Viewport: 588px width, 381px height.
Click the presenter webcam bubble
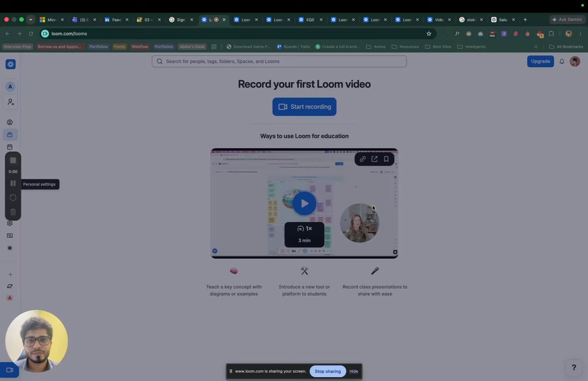coord(37,341)
